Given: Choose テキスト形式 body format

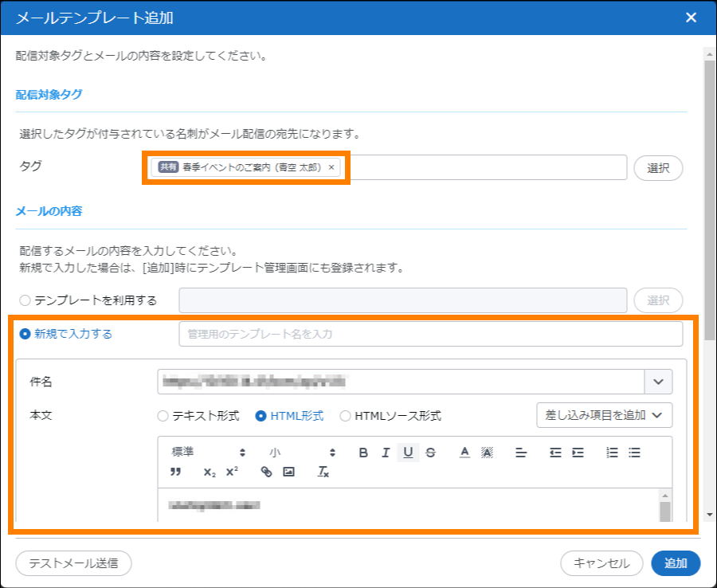Looking at the screenshot, I should 163,415.
